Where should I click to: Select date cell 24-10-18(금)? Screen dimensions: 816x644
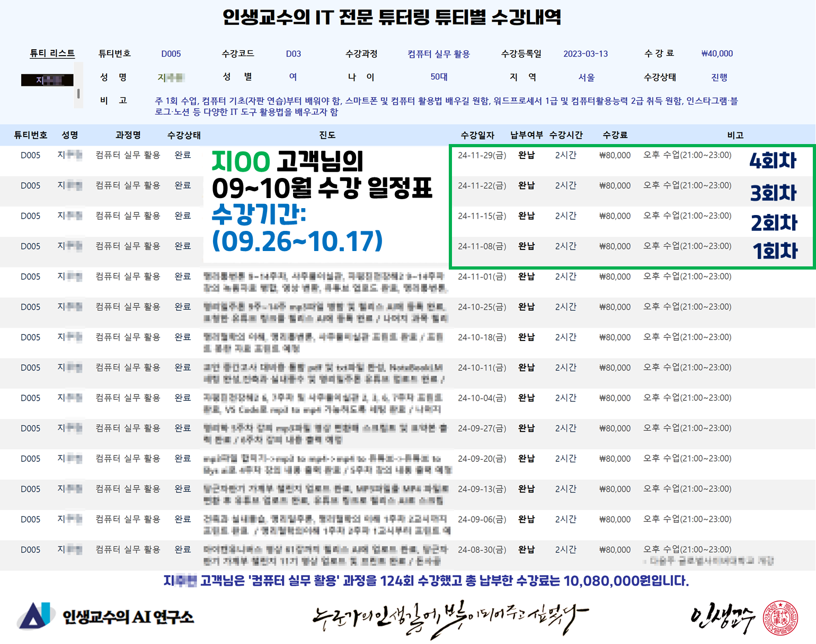(482, 337)
